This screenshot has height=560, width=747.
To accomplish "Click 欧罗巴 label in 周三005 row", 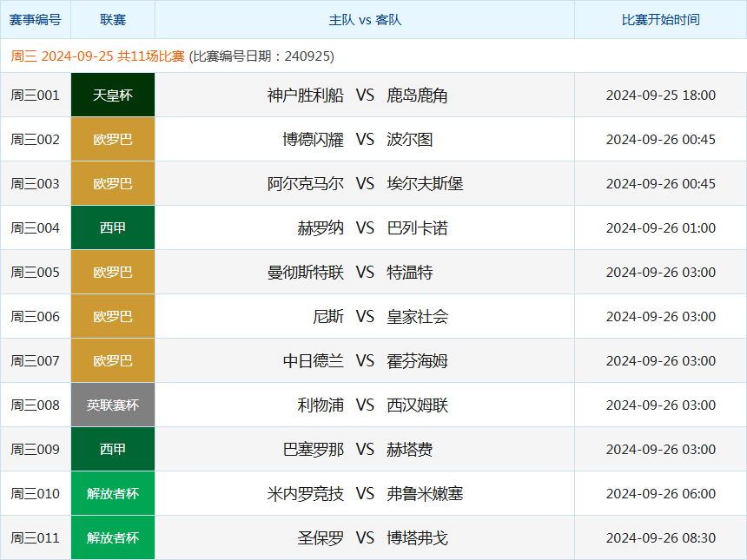I will point(113,272).
